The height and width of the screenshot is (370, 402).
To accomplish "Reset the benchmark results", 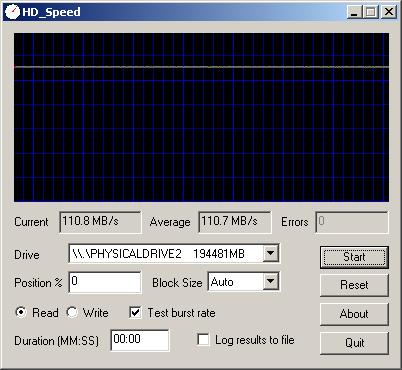I will (354, 285).
